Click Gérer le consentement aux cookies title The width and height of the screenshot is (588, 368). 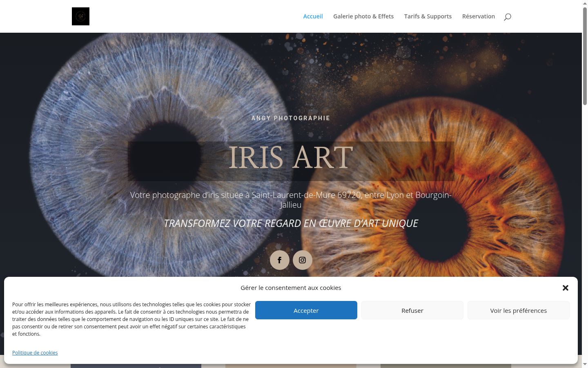pos(291,288)
